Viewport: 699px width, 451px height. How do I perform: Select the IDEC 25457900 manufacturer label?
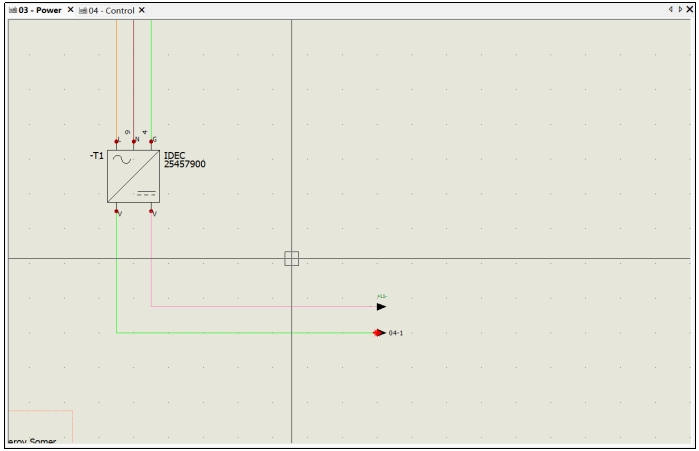pos(185,160)
